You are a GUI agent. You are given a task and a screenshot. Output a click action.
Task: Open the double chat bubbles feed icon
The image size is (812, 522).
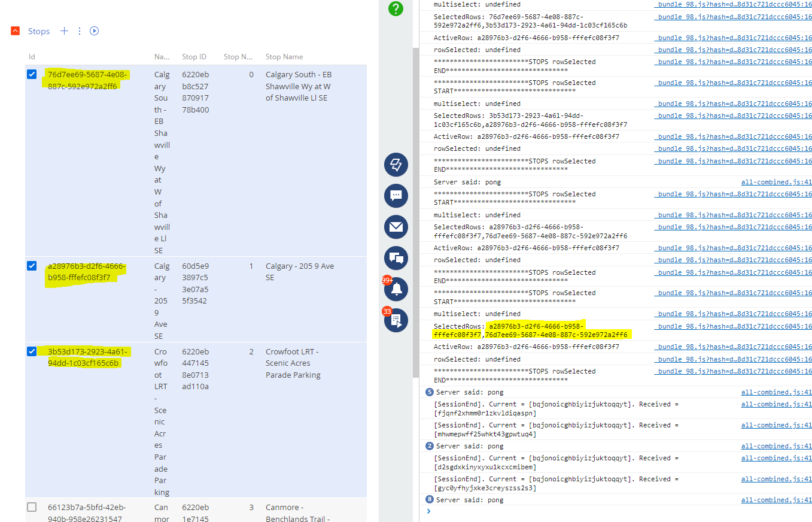click(x=396, y=258)
